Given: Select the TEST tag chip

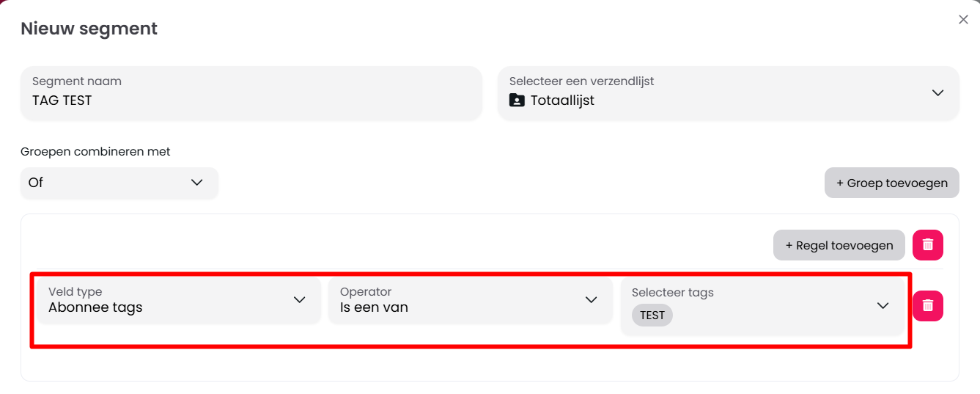Looking at the screenshot, I should 652,315.
